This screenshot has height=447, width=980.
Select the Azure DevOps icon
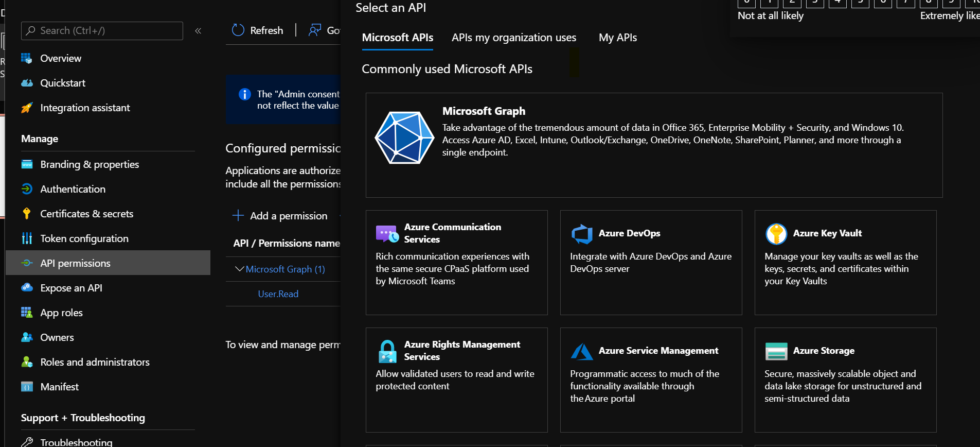582,234
